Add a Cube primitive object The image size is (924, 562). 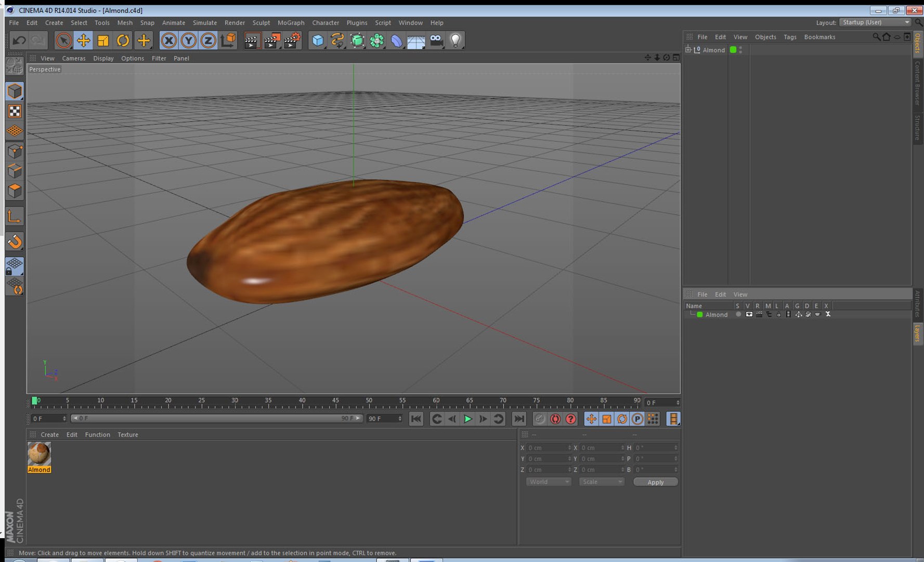pos(317,41)
